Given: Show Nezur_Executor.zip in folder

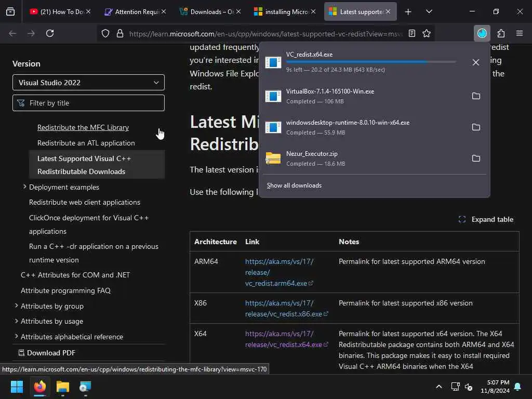Looking at the screenshot, I should tap(476, 158).
